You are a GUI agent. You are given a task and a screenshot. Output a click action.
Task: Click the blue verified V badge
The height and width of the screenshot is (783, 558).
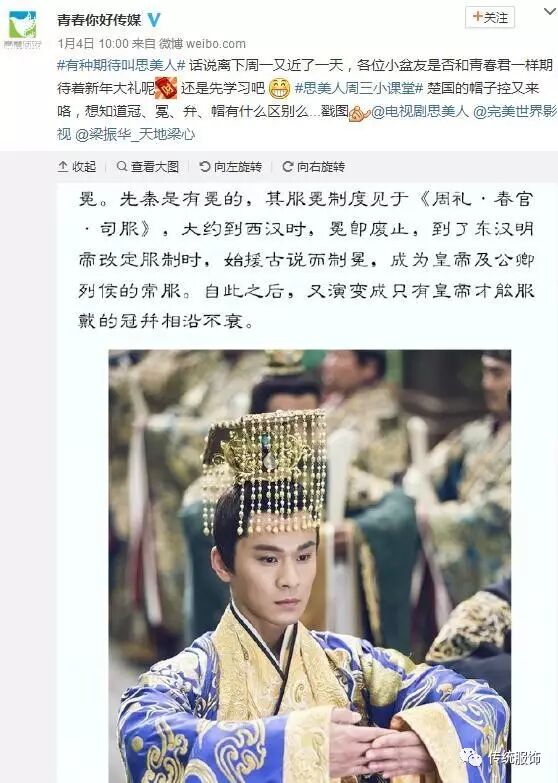[155, 20]
